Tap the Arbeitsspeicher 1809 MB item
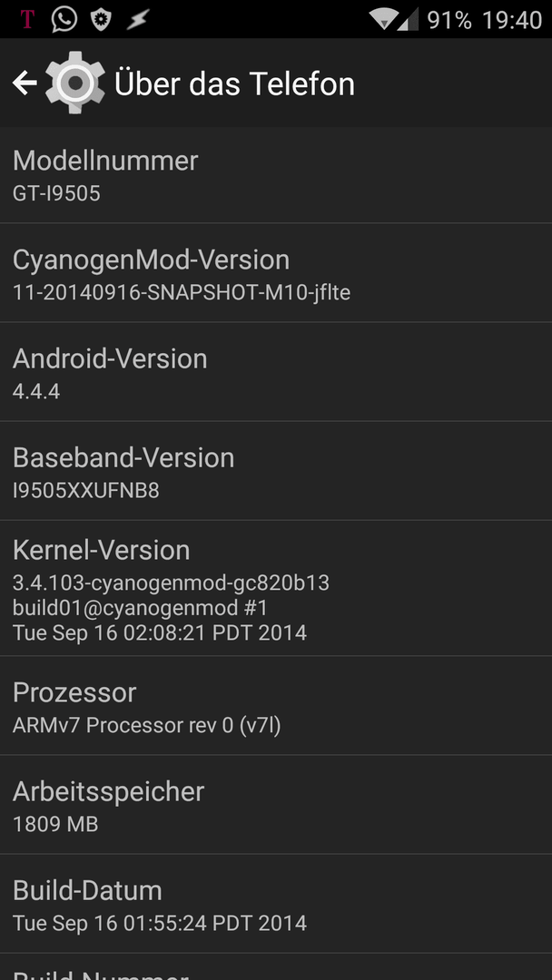Screen dimensions: 552x980 [x=276, y=804]
